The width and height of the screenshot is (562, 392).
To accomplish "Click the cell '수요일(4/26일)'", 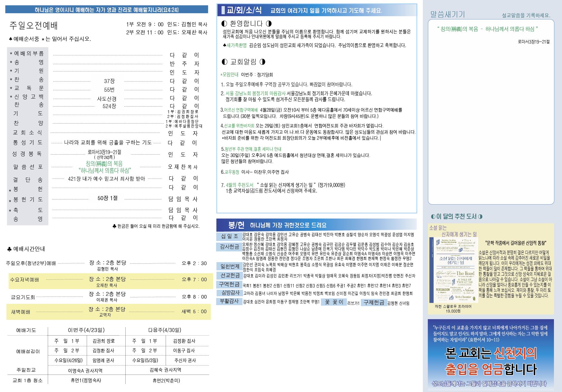I will [x=68, y=360].
